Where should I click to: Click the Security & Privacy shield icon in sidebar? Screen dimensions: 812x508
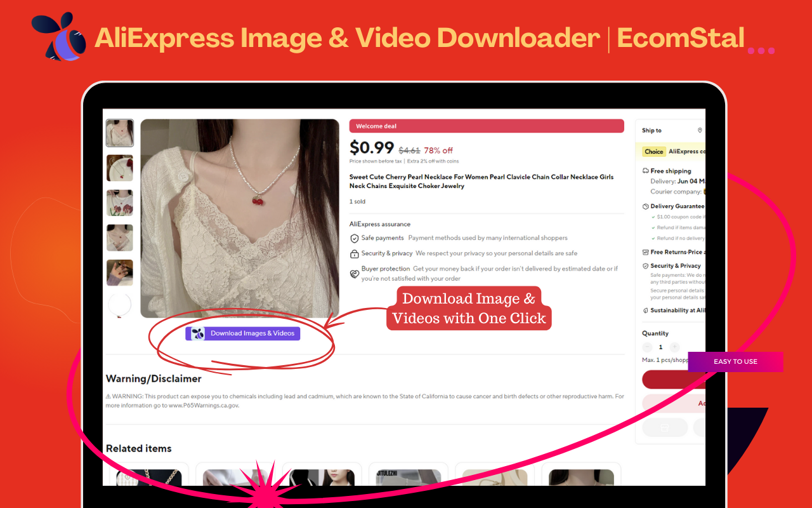[646, 266]
